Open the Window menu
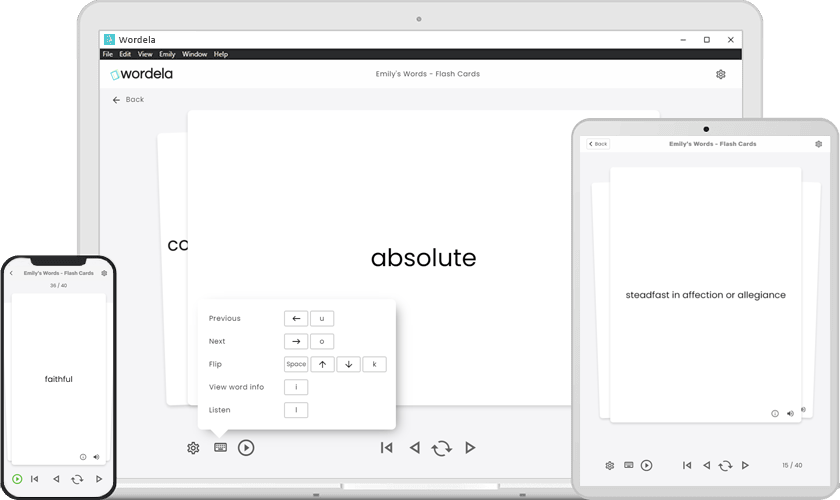Screen dimensions: 840x500 point(194,54)
